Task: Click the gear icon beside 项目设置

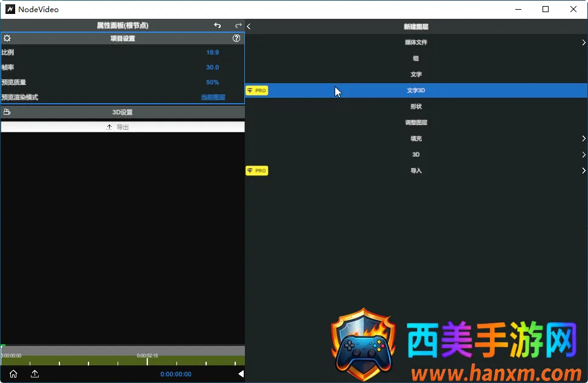Action: pyautogui.click(x=7, y=38)
